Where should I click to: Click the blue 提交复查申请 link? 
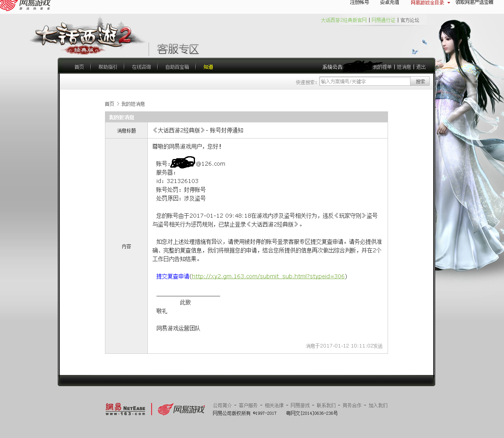tap(173, 276)
